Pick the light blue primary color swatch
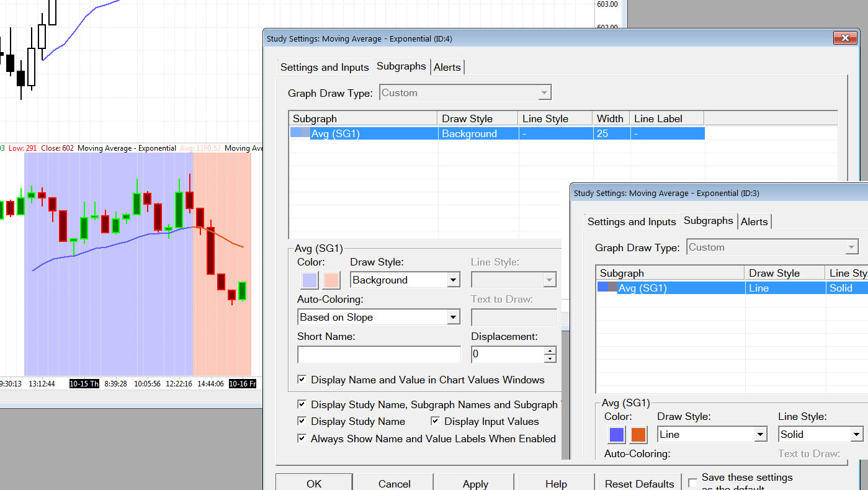 (x=310, y=280)
